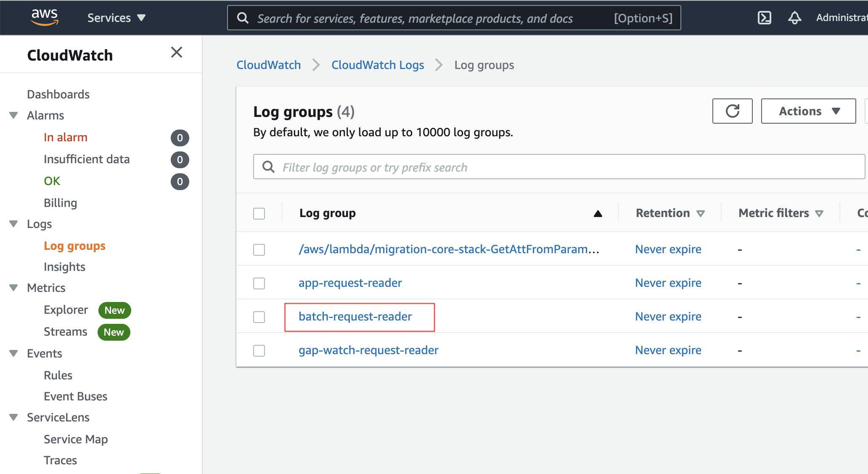Select Log groups in the sidebar

point(74,246)
